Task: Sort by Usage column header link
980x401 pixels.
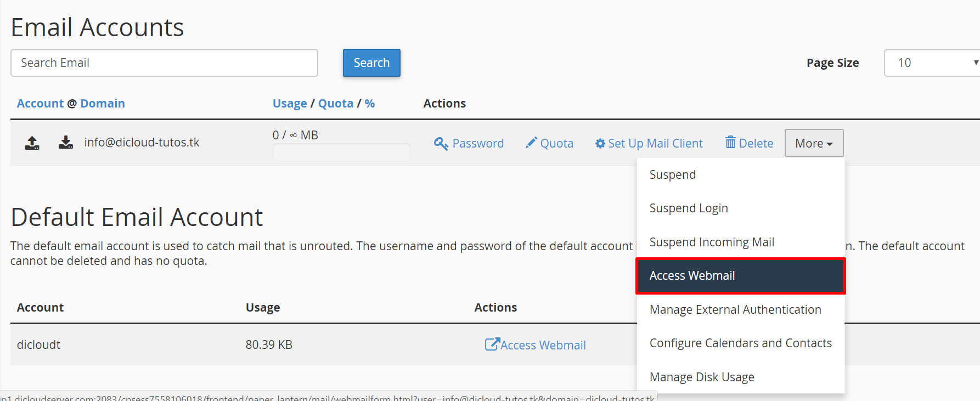Action: coord(290,104)
